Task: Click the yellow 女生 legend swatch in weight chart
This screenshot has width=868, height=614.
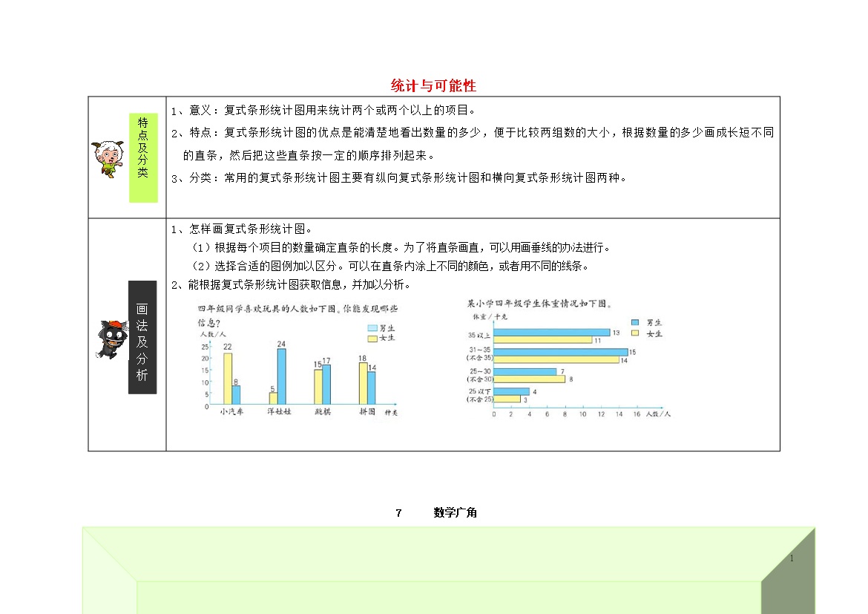Action: coord(635,333)
